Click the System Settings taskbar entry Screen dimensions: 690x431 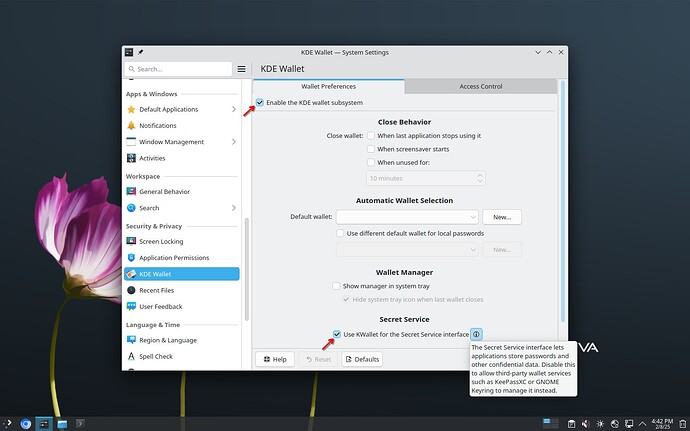(44, 424)
